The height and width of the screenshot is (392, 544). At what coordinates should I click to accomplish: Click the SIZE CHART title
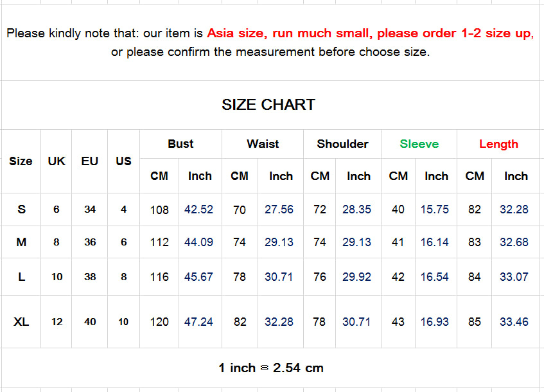click(x=268, y=105)
